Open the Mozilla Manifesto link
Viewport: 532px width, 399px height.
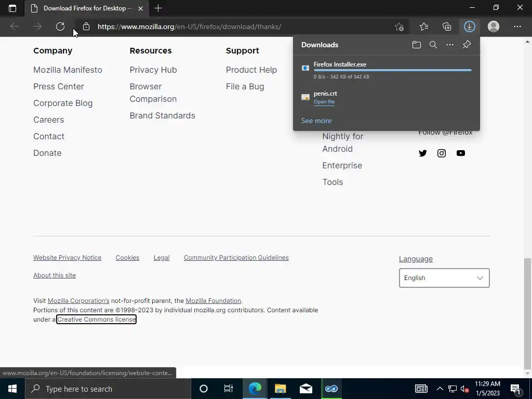pos(68,70)
